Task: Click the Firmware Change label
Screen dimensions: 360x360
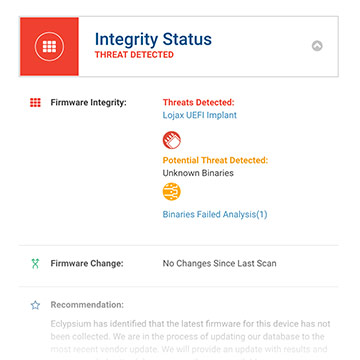Action: click(x=87, y=264)
